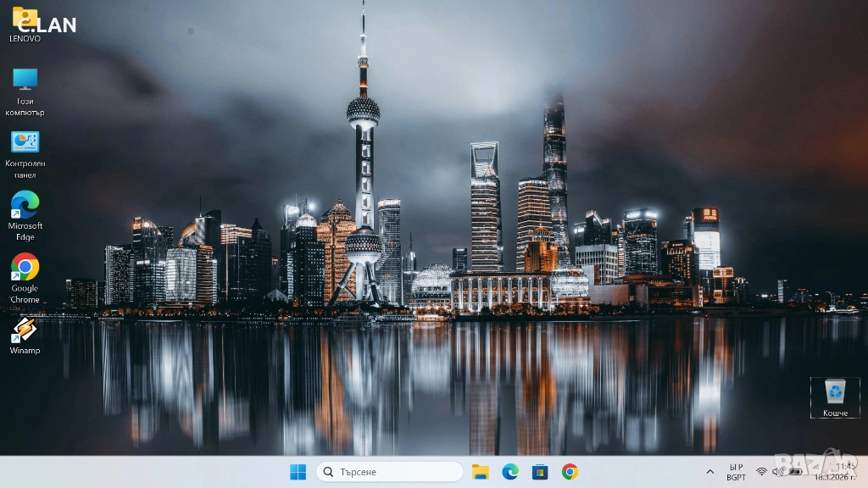This screenshot has width=868, height=488.
Task: Launch Microsoft Edge from the taskbar
Action: pyautogui.click(x=510, y=472)
